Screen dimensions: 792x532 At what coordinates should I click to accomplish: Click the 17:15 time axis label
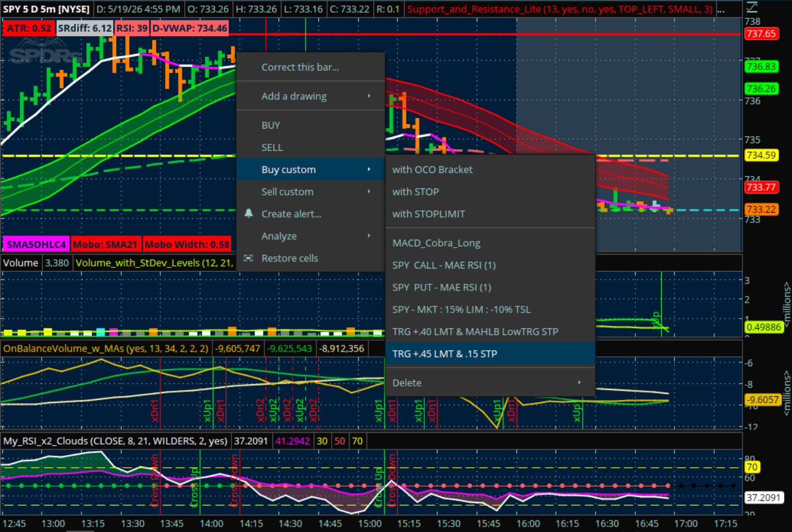(x=725, y=524)
